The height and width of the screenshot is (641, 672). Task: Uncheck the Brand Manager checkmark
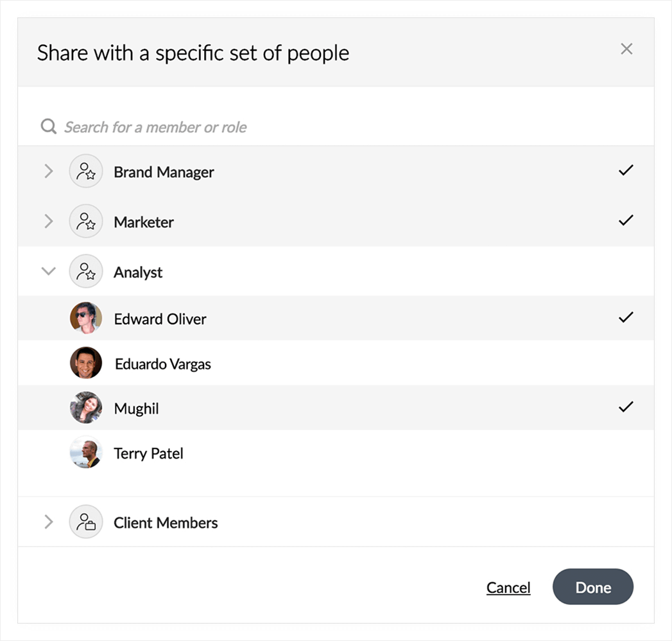[626, 170]
